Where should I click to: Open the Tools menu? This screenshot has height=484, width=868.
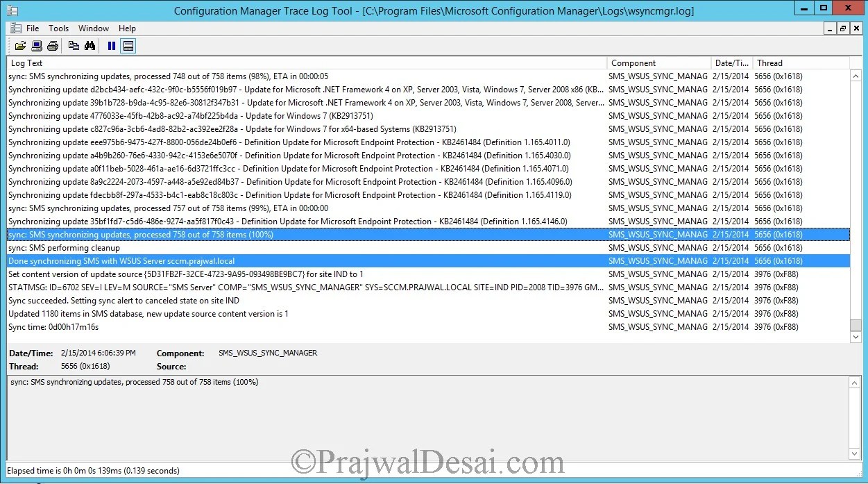[x=58, y=28]
